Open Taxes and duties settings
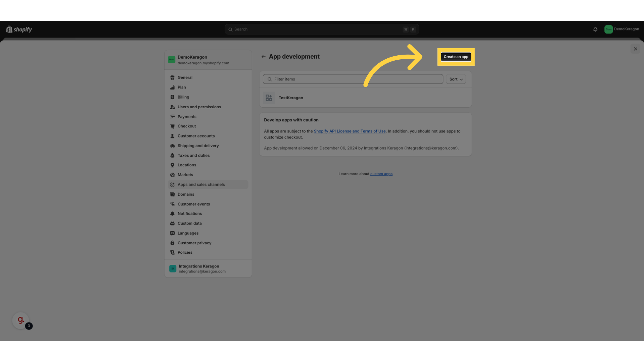The height and width of the screenshot is (362, 644). tap(208, 156)
